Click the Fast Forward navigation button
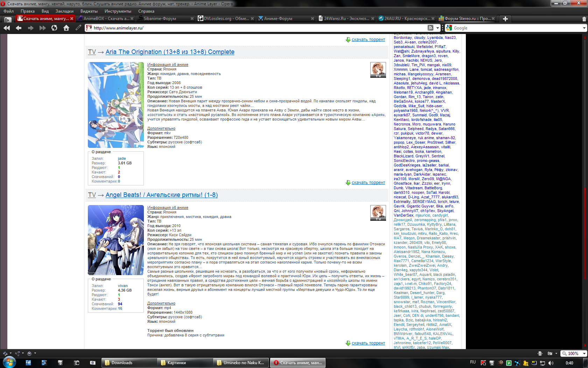This screenshot has height=368, width=588. pos(43,28)
